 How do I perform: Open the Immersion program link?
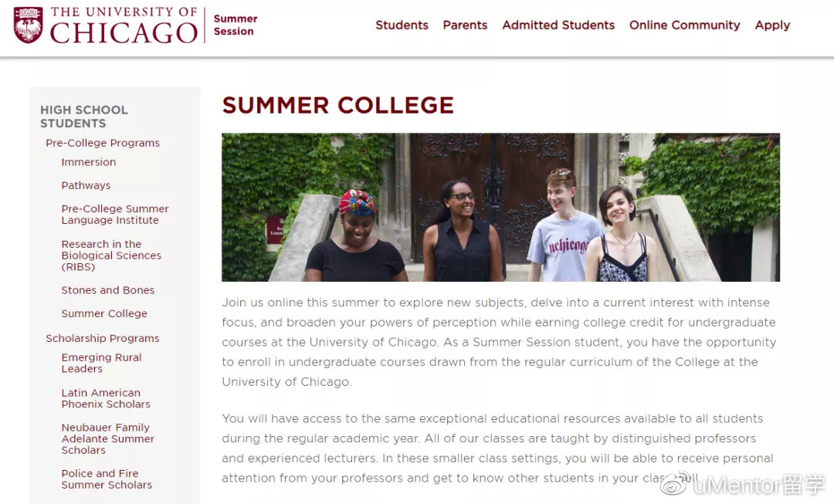pos(88,162)
